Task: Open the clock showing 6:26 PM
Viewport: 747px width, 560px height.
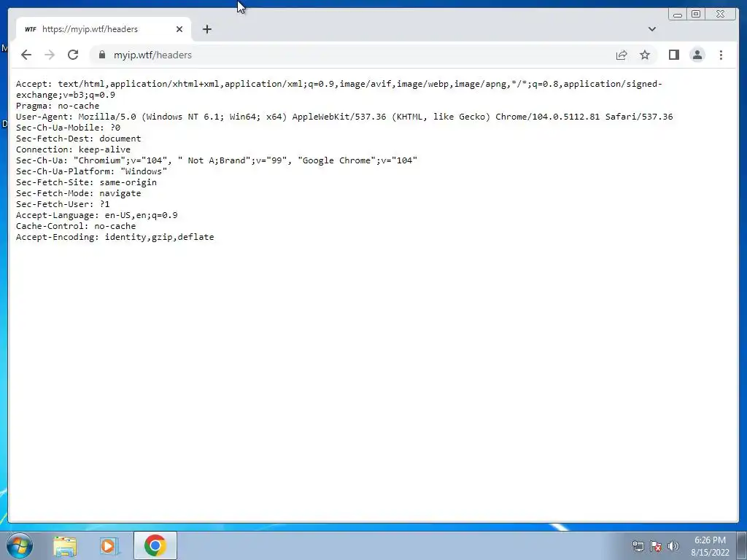Action: (x=710, y=545)
